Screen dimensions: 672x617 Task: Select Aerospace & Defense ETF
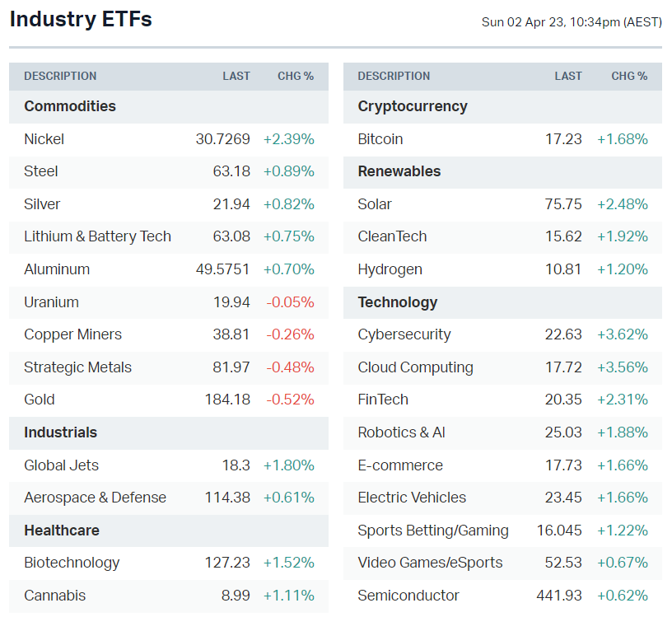coord(95,498)
